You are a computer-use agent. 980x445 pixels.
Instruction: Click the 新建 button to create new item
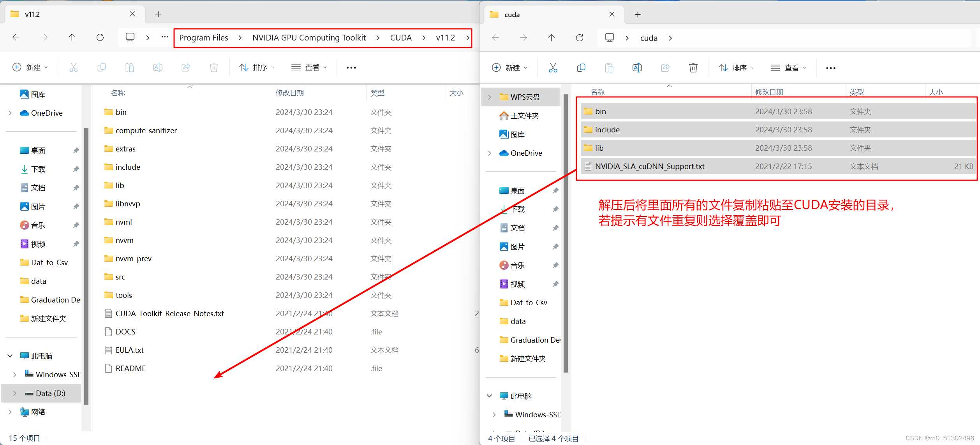coord(30,67)
